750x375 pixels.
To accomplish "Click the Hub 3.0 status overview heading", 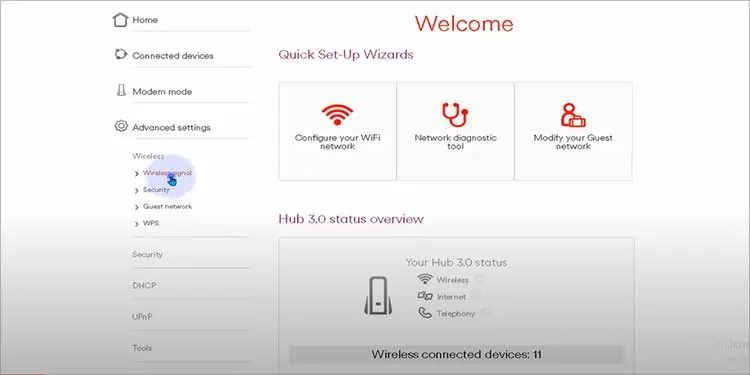I will [351, 219].
